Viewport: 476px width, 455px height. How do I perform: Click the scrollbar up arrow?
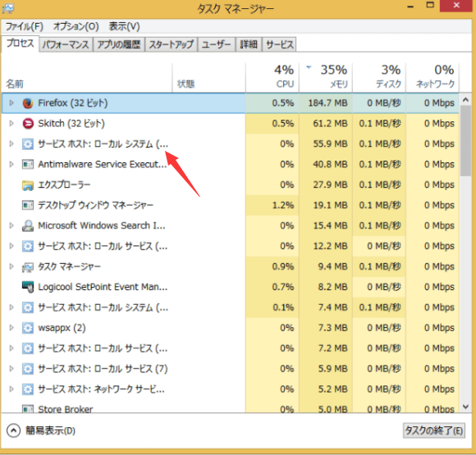click(466, 99)
